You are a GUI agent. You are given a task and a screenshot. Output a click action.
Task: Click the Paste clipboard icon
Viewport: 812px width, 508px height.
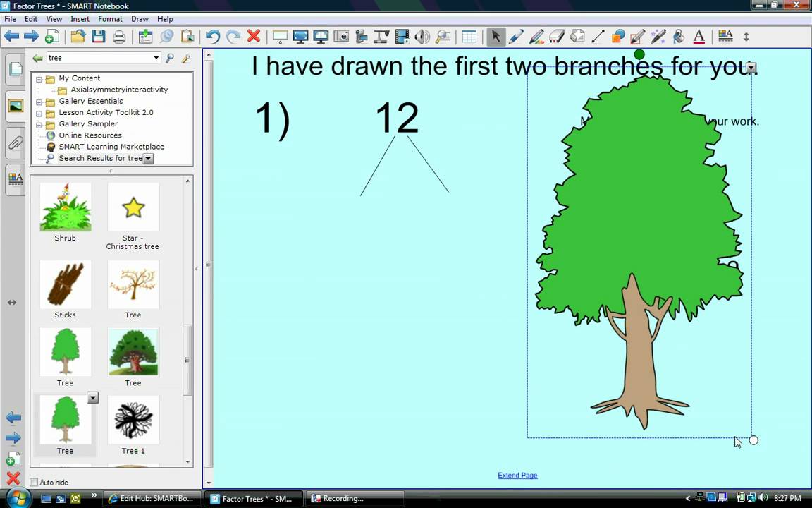coord(187,36)
